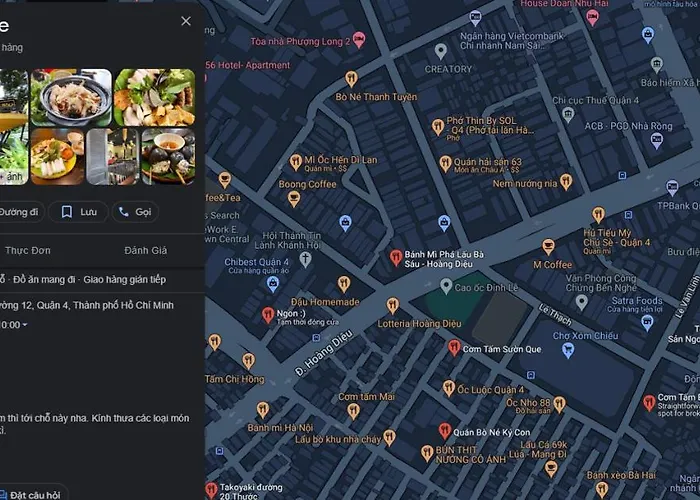Click the Cơm Tấm Sườn Que red pin

point(454,347)
